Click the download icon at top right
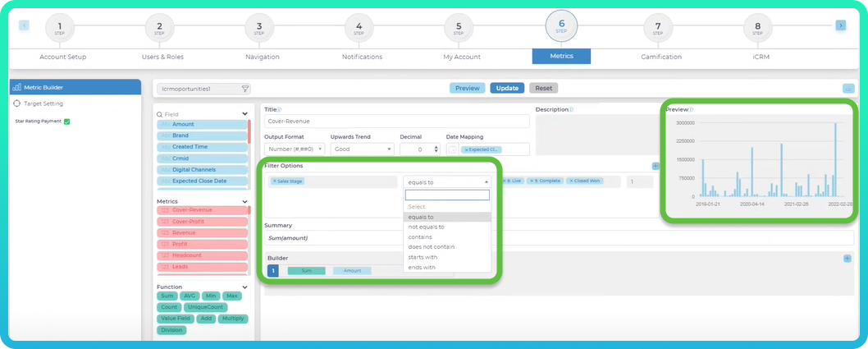Screen dimensions: 868x349 [x=848, y=89]
